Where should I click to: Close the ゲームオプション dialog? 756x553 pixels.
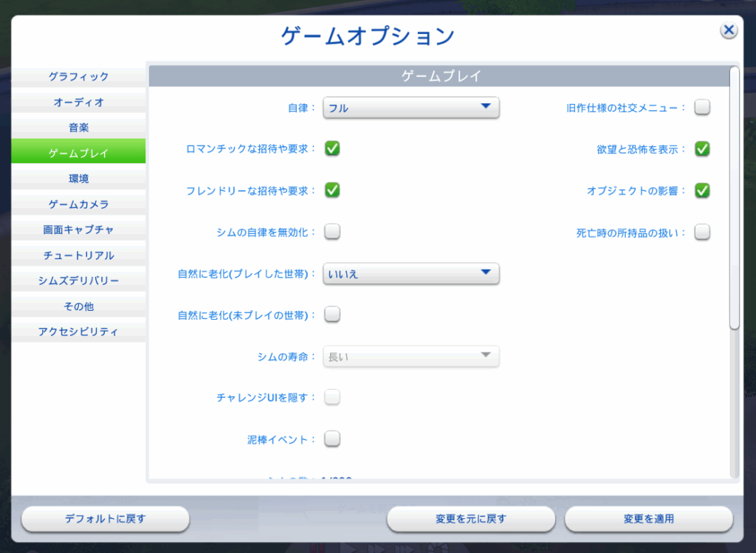(729, 30)
